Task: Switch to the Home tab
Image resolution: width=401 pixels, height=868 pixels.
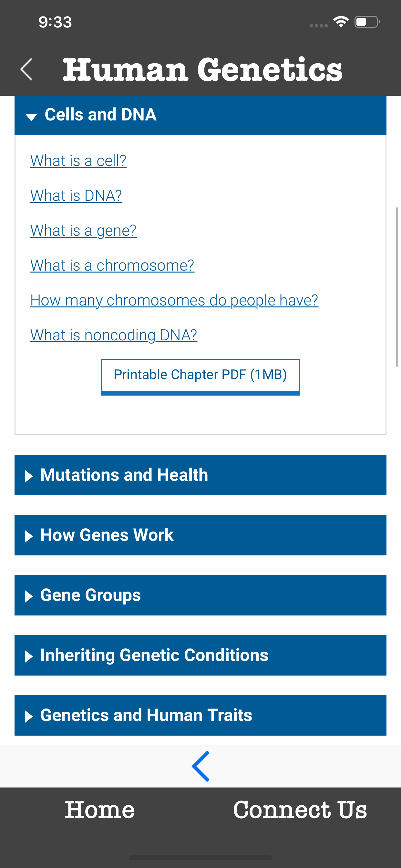Action: point(100,810)
